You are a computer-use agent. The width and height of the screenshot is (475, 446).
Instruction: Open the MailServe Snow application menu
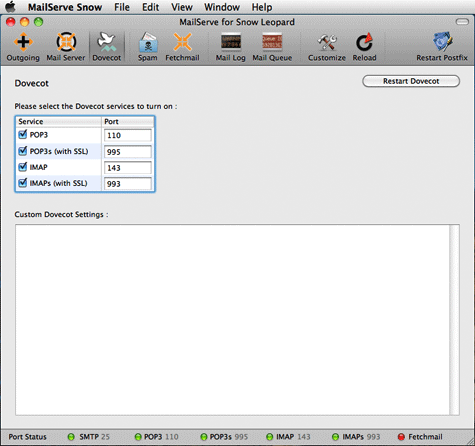65,7
